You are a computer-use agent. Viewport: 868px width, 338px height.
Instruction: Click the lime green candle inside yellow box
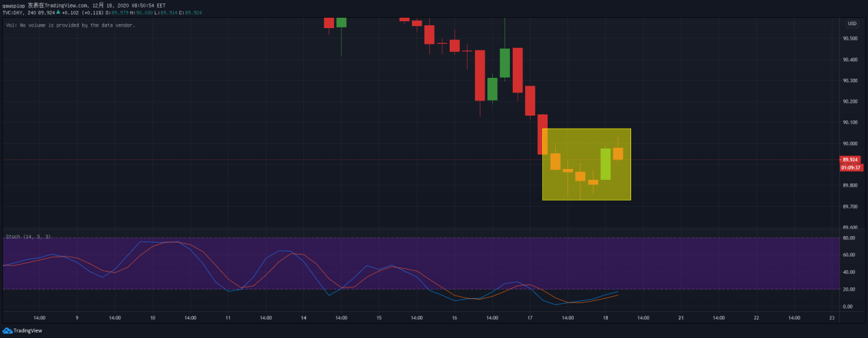605,164
